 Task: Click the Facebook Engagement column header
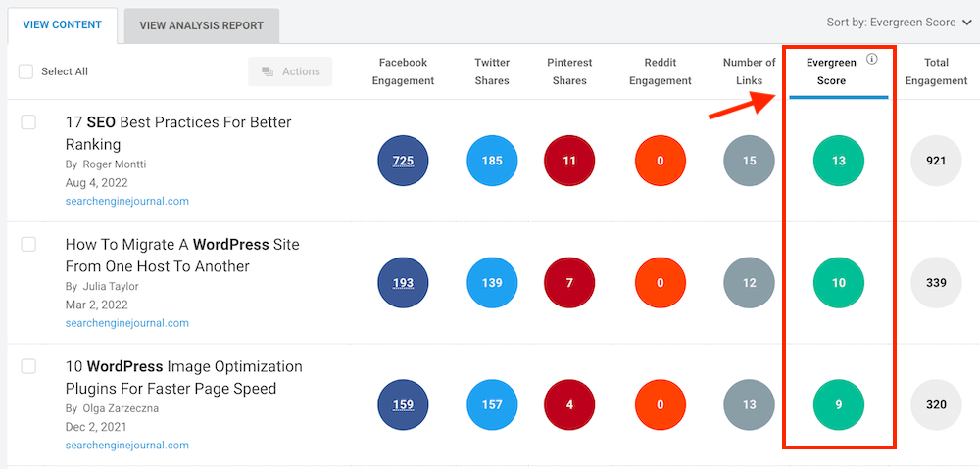pyautogui.click(x=404, y=71)
